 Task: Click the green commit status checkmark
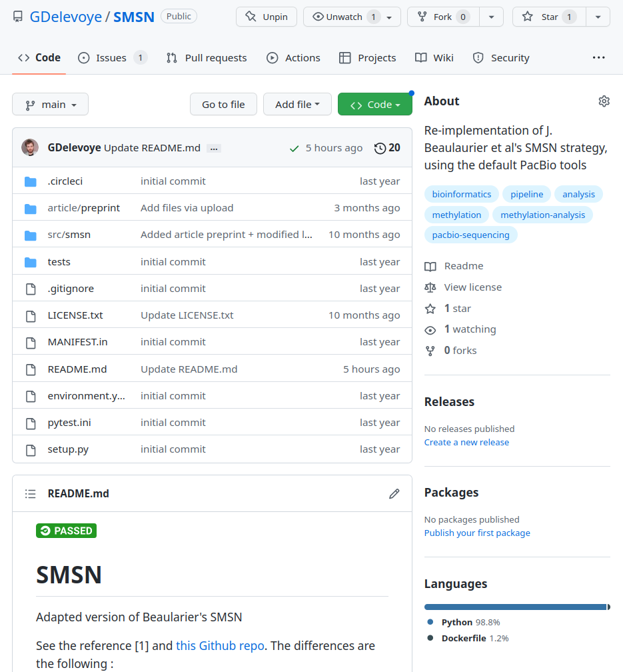pyautogui.click(x=294, y=149)
